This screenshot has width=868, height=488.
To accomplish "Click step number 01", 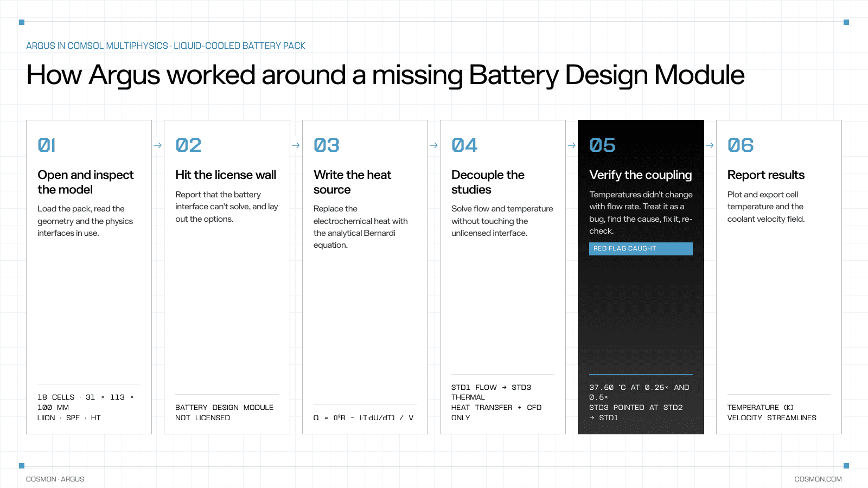I will [x=47, y=145].
